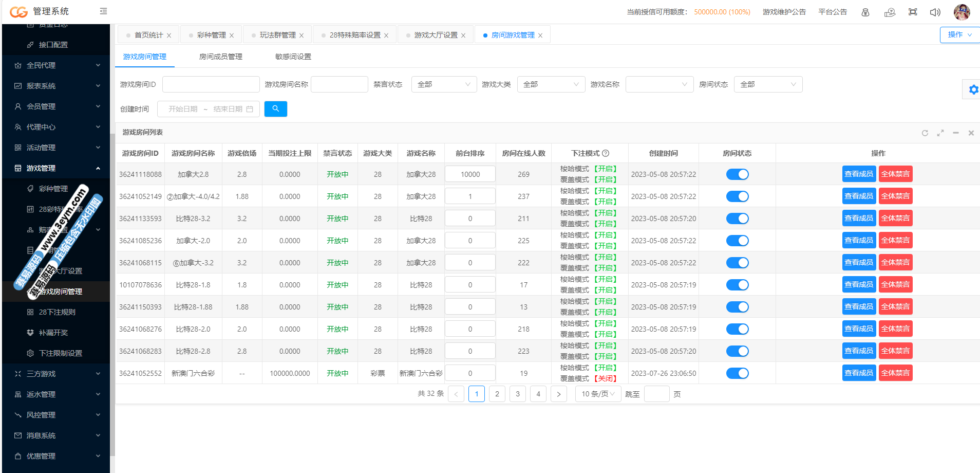Click the 游戏房间ID input field
This screenshot has width=980, height=473.
[211, 84]
